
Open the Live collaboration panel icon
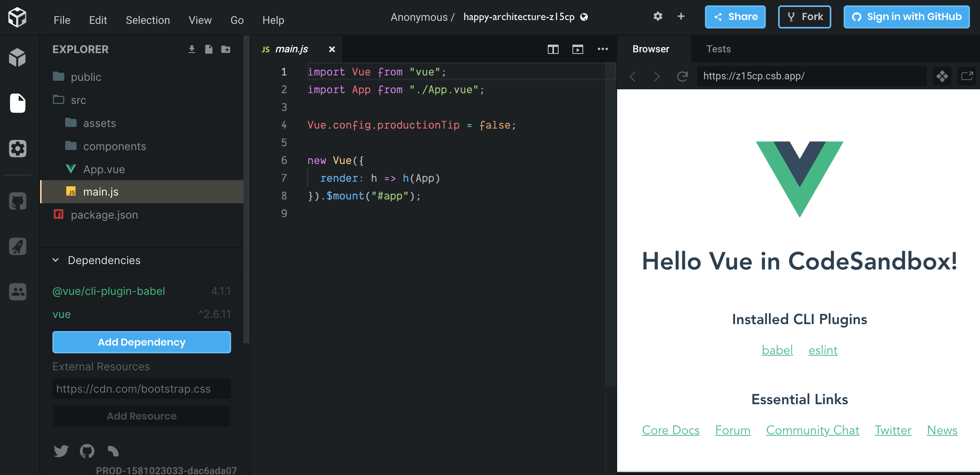(17, 292)
